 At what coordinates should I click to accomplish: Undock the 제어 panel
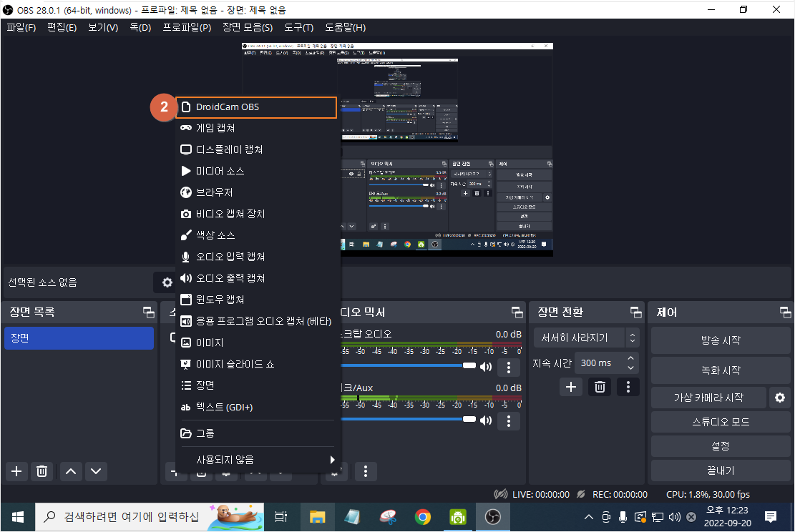coord(785,312)
